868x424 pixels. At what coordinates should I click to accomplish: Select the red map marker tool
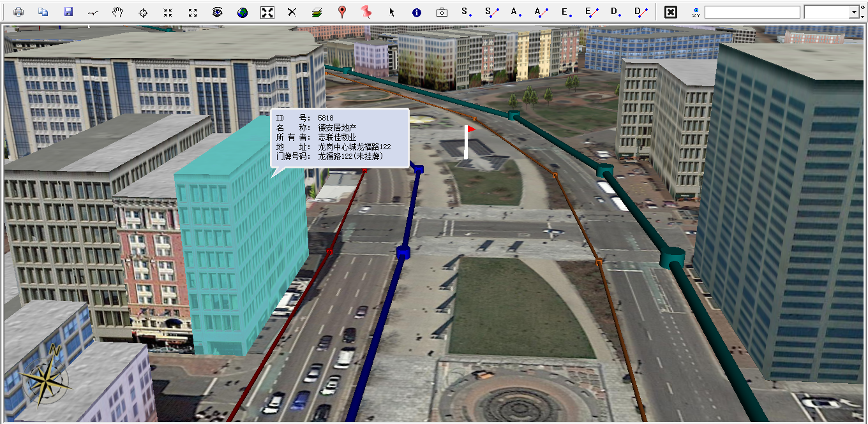tap(342, 12)
